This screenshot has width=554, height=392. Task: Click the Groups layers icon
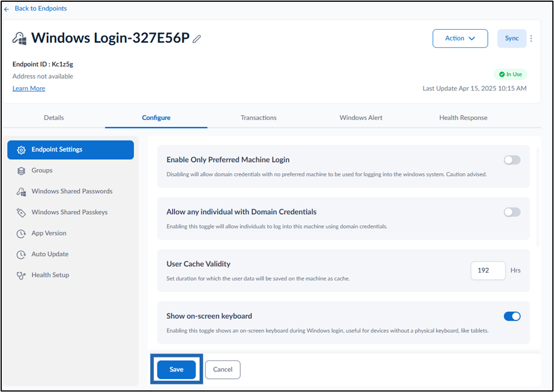tap(21, 171)
